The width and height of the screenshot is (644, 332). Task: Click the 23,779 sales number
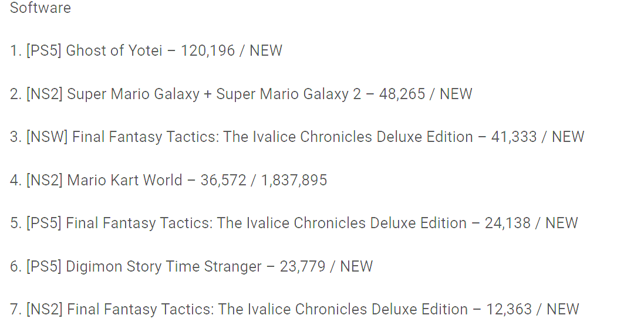(x=302, y=267)
